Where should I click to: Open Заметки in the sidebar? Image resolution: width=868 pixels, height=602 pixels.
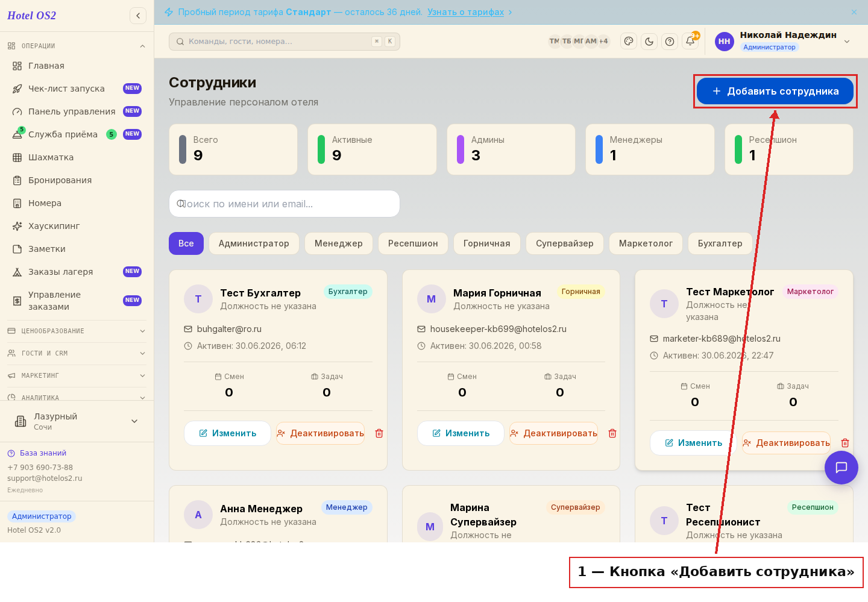click(77, 249)
